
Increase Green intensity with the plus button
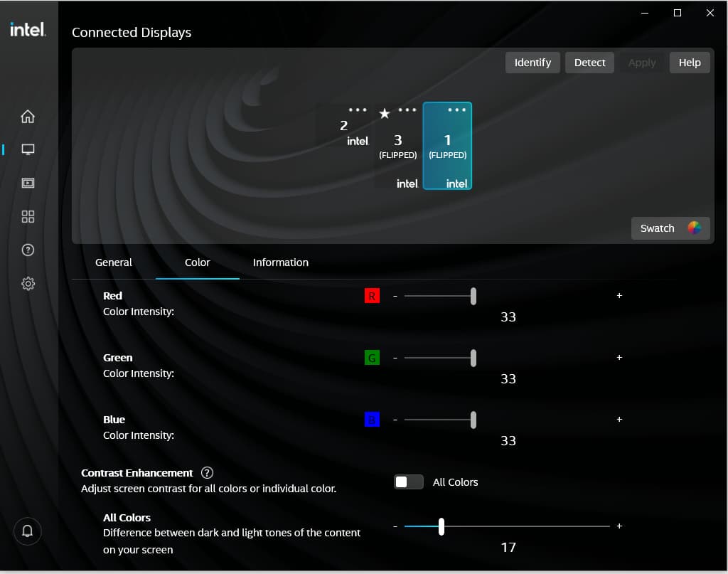coord(619,358)
